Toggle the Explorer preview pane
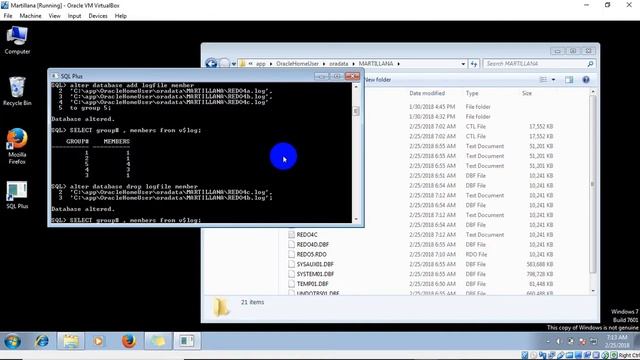This screenshot has height=360, width=640. (569, 80)
